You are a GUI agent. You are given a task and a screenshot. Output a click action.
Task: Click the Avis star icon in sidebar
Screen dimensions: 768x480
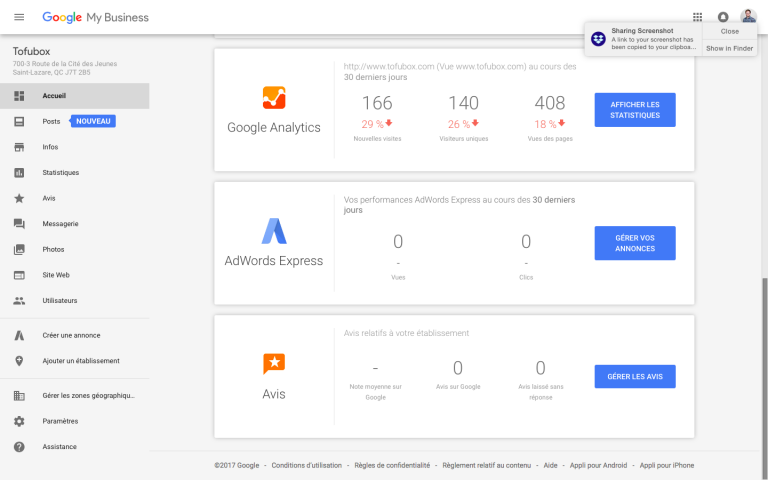19,198
